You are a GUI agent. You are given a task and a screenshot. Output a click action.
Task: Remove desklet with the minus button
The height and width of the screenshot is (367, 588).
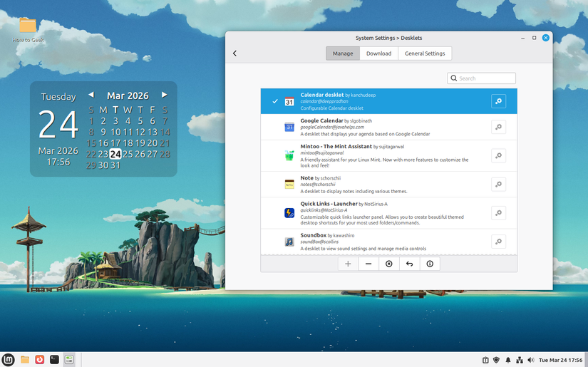point(368,264)
